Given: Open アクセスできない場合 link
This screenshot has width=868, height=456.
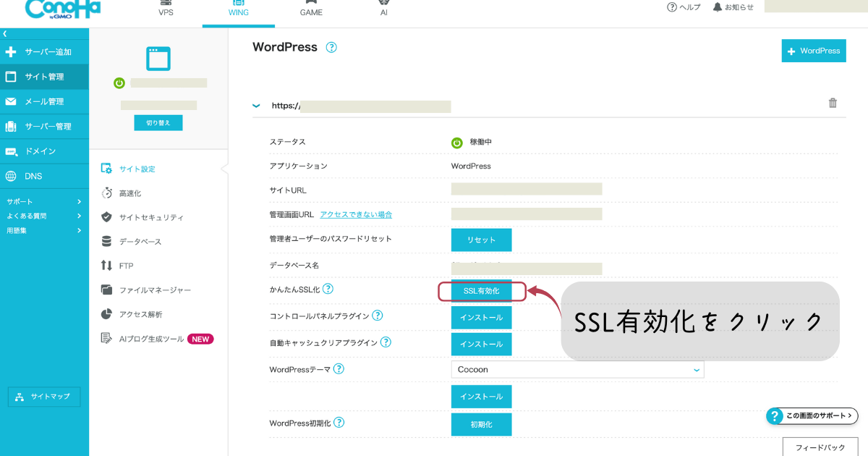Looking at the screenshot, I should pyautogui.click(x=356, y=215).
